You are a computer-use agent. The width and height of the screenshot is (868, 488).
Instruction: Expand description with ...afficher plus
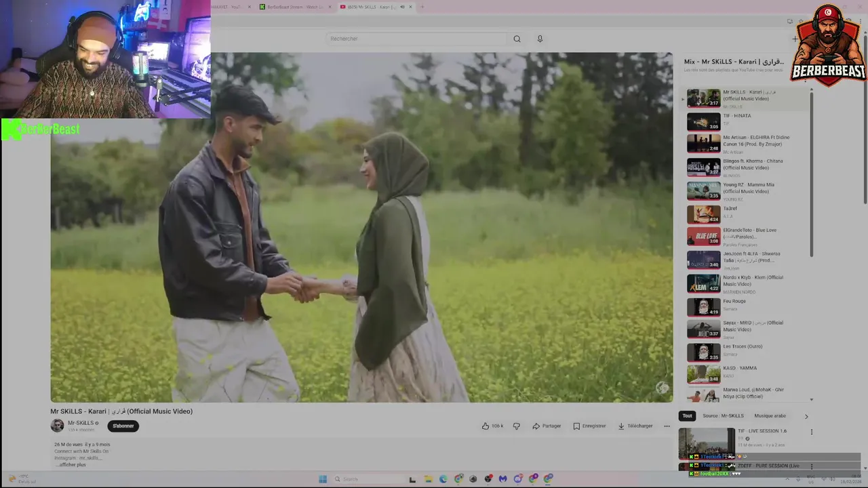(x=71, y=465)
